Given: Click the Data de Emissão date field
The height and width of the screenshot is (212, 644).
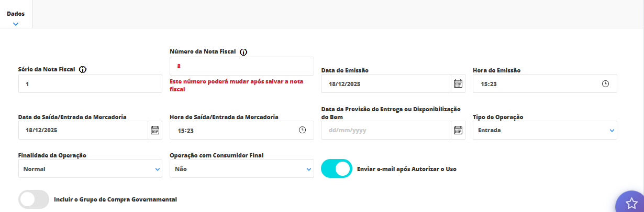Looking at the screenshot, I should [386, 83].
